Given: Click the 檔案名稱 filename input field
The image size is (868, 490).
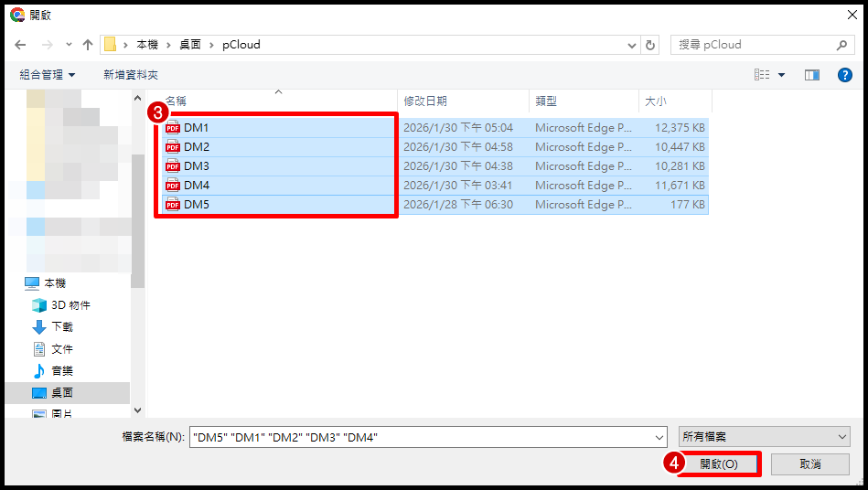Looking at the screenshot, I should tap(421, 438).
